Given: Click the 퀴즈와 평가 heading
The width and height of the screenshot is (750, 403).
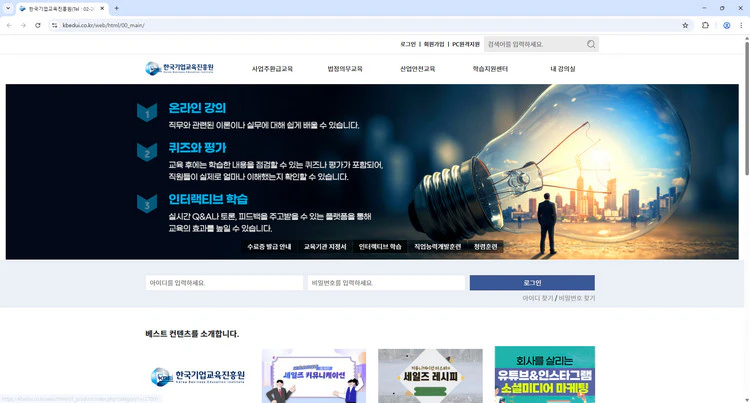Looking at the screenshot, I should coord(197,148).
